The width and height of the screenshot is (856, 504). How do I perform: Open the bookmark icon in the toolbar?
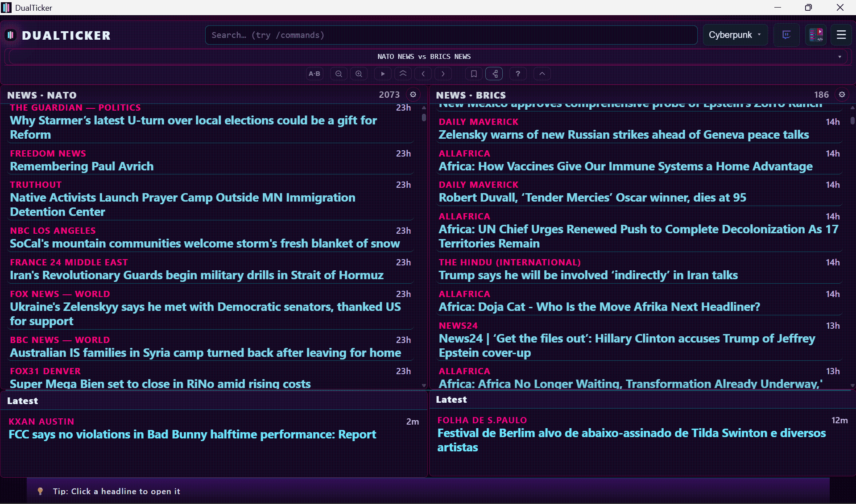pyautogui.click(x=474, y=74)
